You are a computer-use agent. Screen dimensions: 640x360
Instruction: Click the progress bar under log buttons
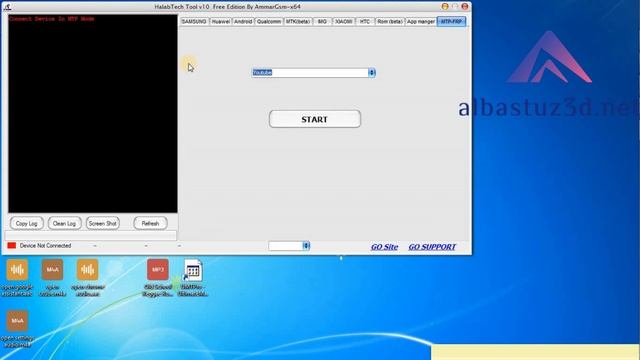point(91,235)
